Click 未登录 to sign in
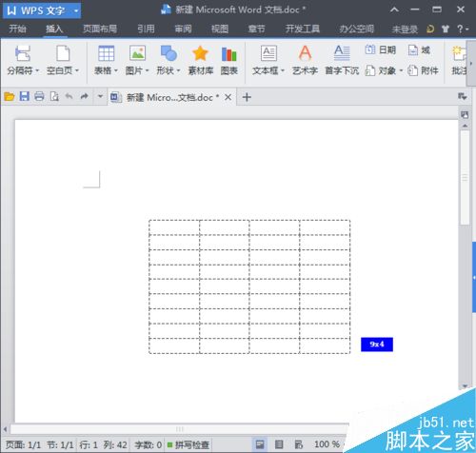Image resolution: width=476 pixels, height=453 pixels. 405,30
